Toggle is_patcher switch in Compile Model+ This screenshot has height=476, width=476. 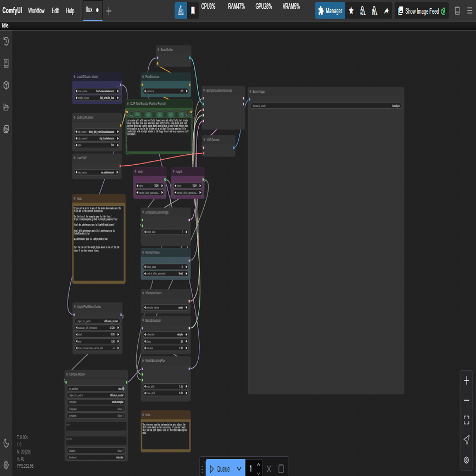point(122,388)
